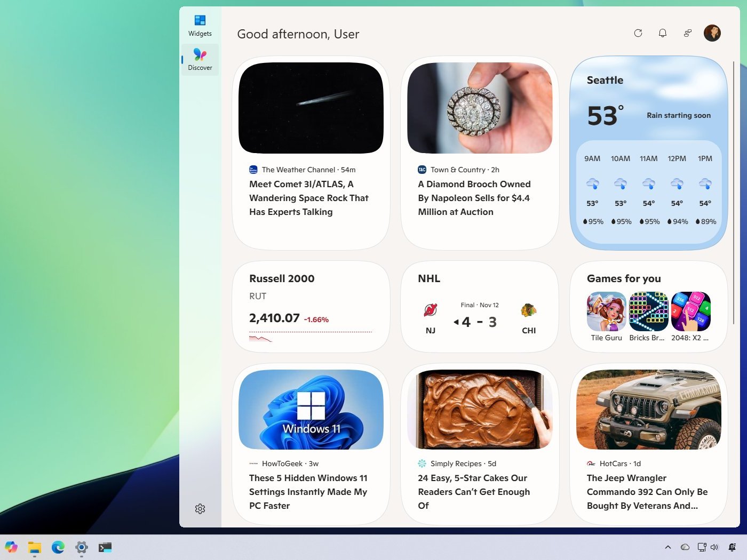Click the Town & Country publisher icon
Image resolution: width=747 pixels, height=560 pixels.
(x=422, y=170)
